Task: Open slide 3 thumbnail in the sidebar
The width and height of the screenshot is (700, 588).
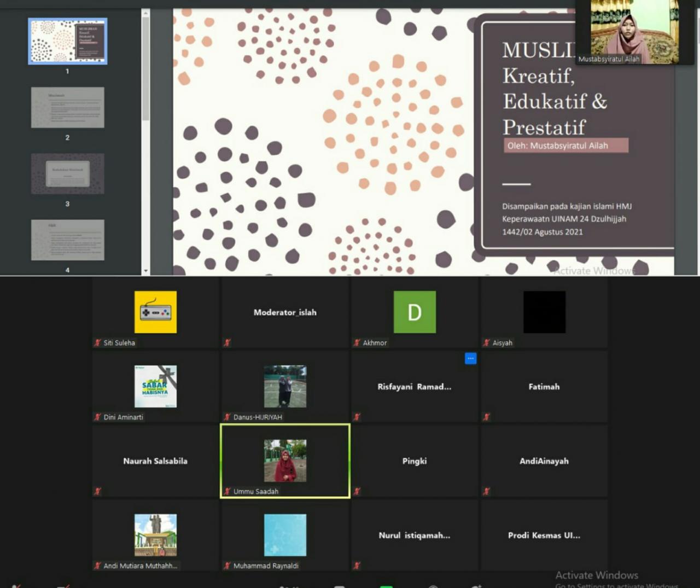Action: (67, 174)
